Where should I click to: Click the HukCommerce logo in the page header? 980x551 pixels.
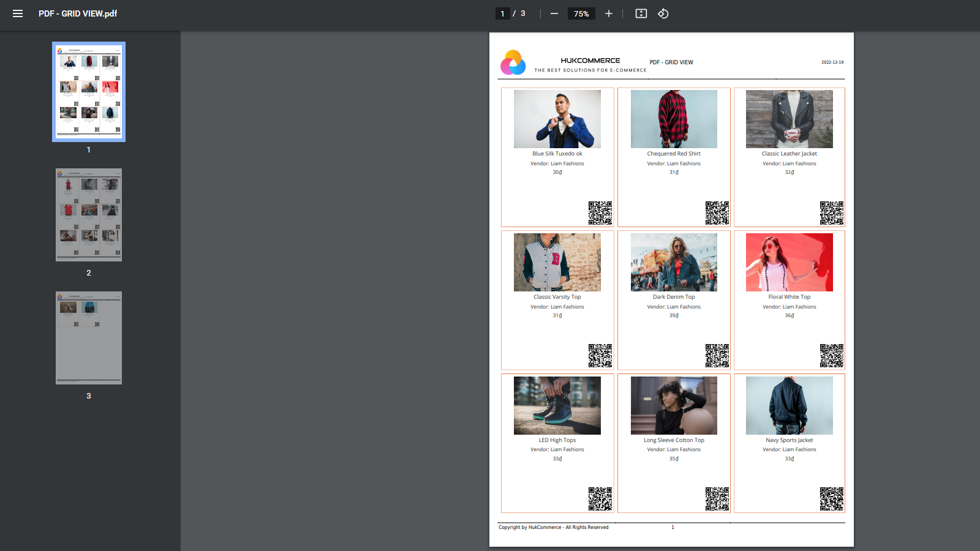pyautogui.click(x=514, y=62)
